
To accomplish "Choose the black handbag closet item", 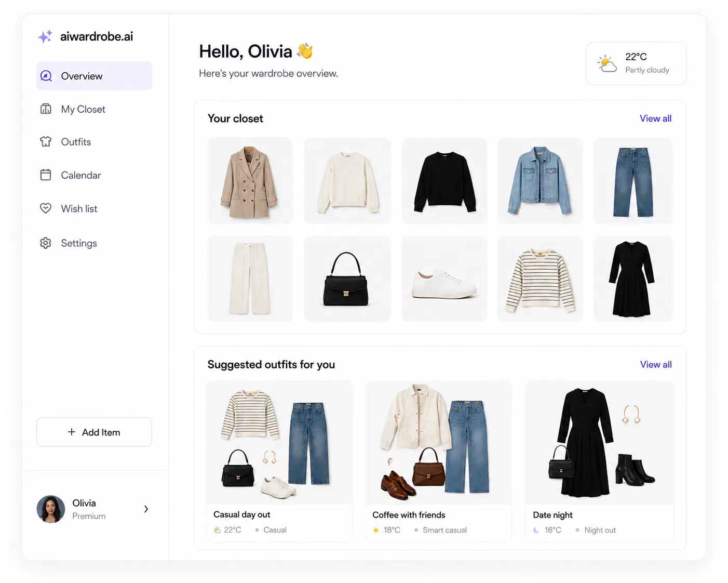I will coord(347,279).
